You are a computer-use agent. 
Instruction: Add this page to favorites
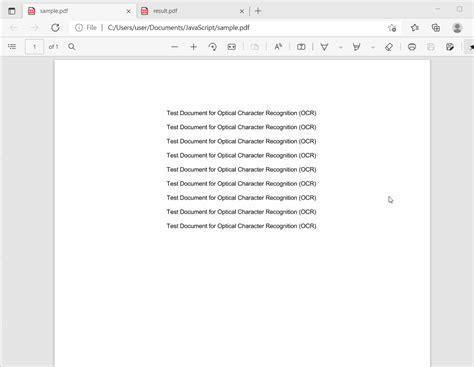[392, 28]
